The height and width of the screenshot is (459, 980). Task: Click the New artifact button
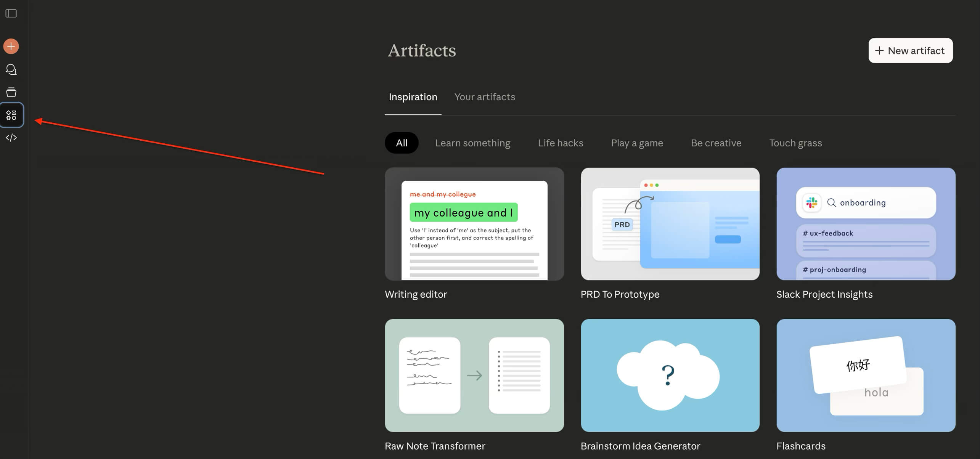point(910,51)
